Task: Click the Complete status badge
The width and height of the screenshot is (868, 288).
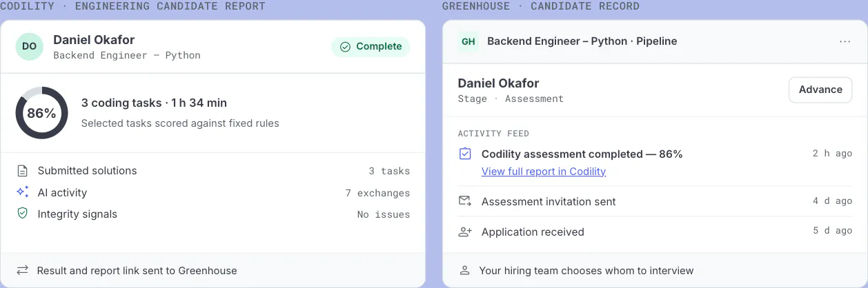Action: (371, 47)
